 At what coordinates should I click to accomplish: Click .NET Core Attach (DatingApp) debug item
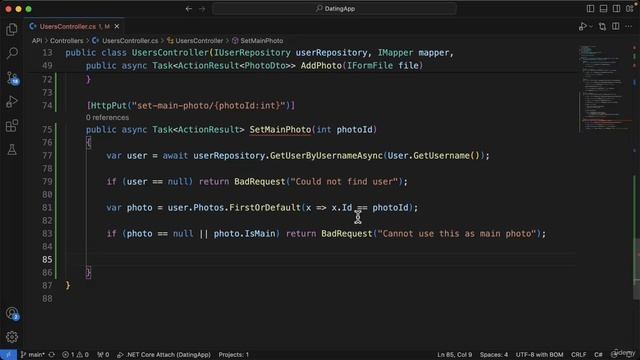click(164, 355)
